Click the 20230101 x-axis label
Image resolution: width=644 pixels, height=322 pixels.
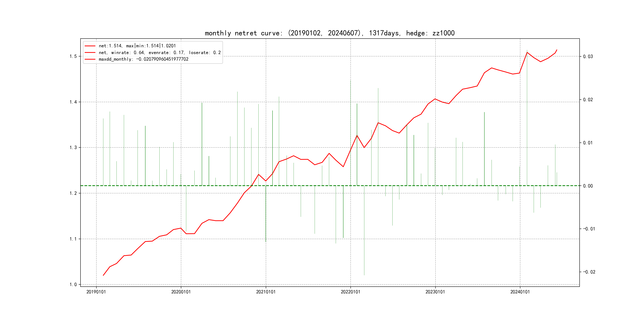coord(435,292)
